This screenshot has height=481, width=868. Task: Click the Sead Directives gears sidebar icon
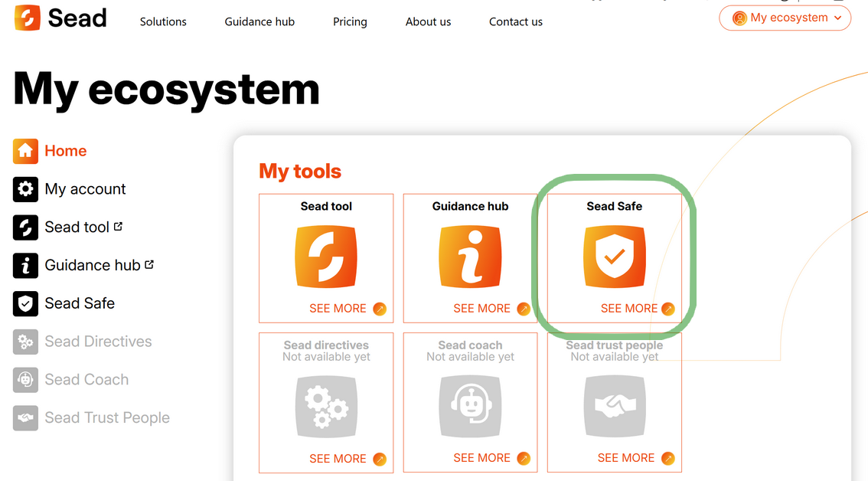click(x=25, y=342)
